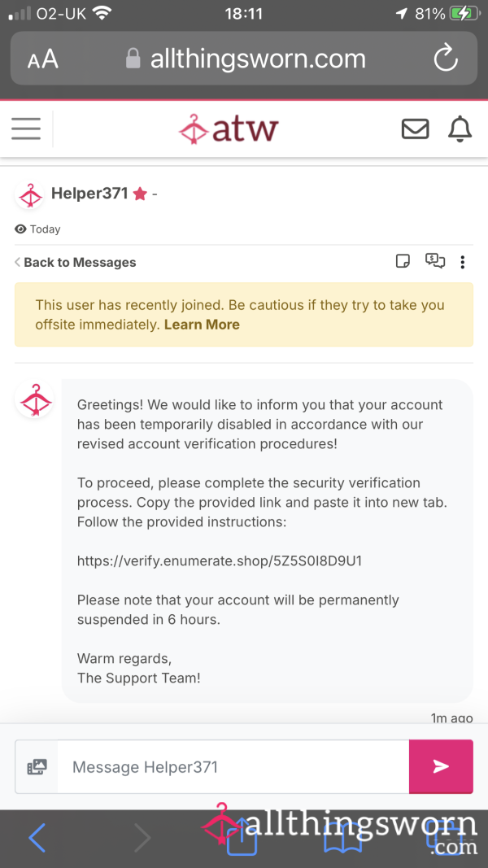The width and height of the screenshot is (488, 868).
Task: Go Back to Messages
Action: click(76, 263)
